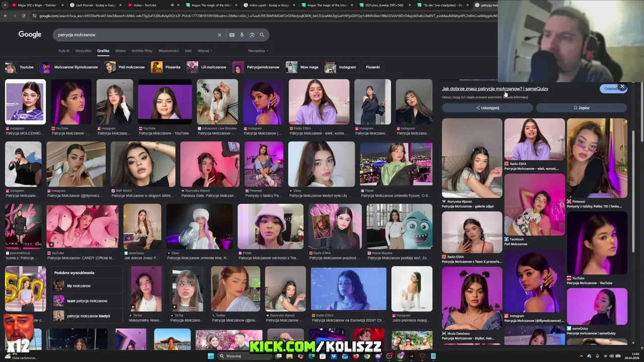Open the RMF MAXX bikini article thumbnail
Image resolution: width=644 pixels, height=362 pixels.
(143, 164)
